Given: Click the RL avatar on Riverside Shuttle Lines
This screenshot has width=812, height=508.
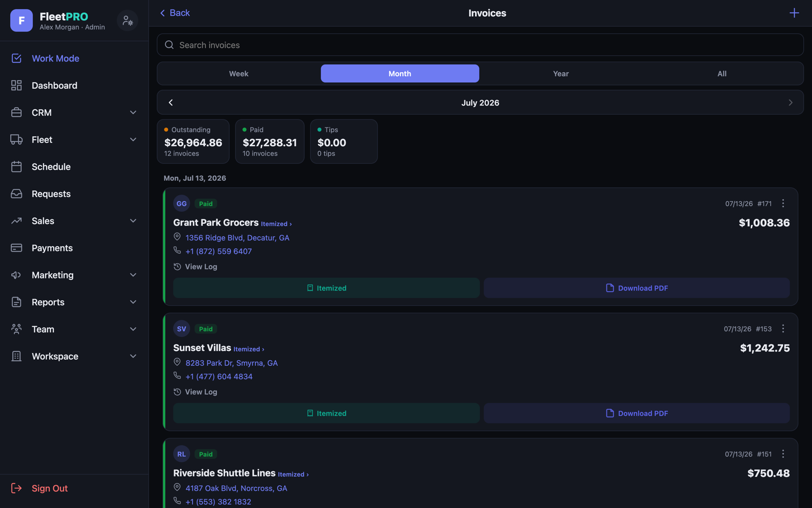Looking at the screenshot, I should tap(182, 454).
